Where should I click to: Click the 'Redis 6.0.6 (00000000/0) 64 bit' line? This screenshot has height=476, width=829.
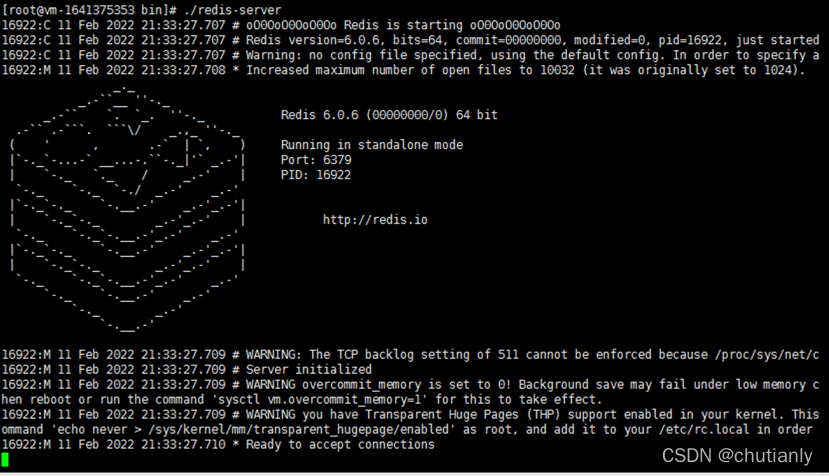tap(389, 115)
